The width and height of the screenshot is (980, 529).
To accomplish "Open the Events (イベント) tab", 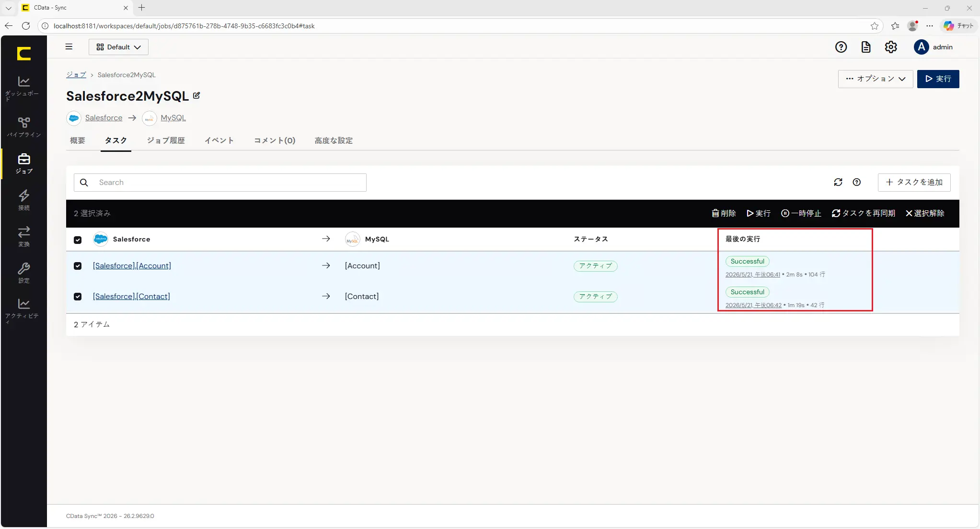I will click(219, 140).
